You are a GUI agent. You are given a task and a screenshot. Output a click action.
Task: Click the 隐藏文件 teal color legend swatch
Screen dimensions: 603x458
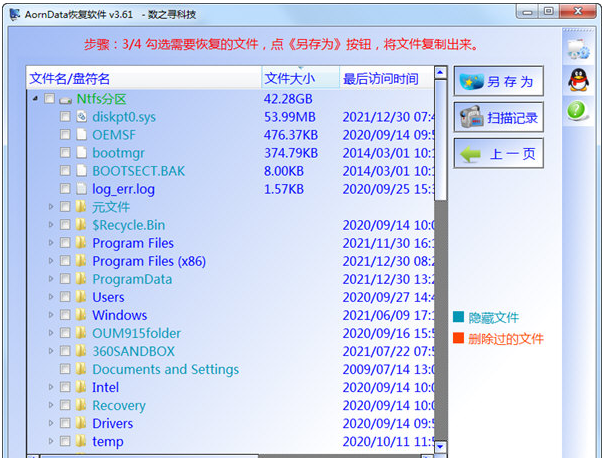458,317
